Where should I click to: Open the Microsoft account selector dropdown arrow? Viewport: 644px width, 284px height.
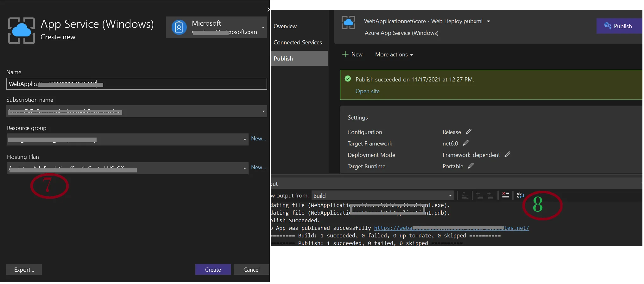263,28
